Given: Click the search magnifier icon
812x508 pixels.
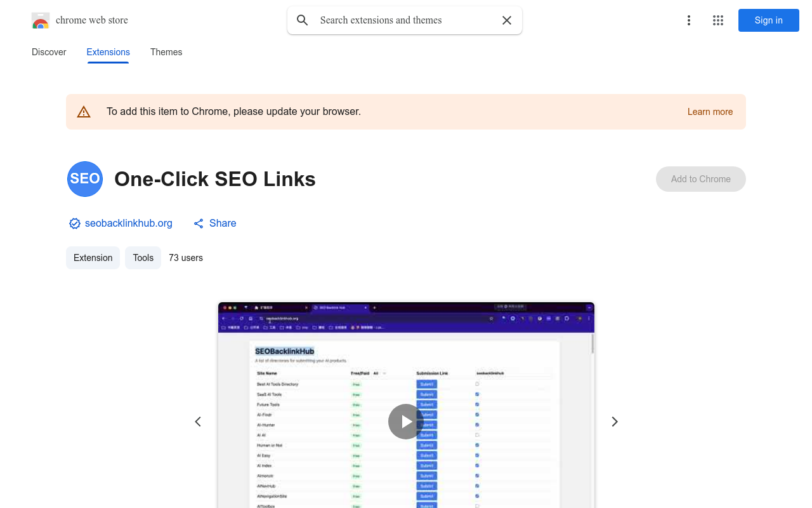Looking at the screenshot, I should click(303, 20).
